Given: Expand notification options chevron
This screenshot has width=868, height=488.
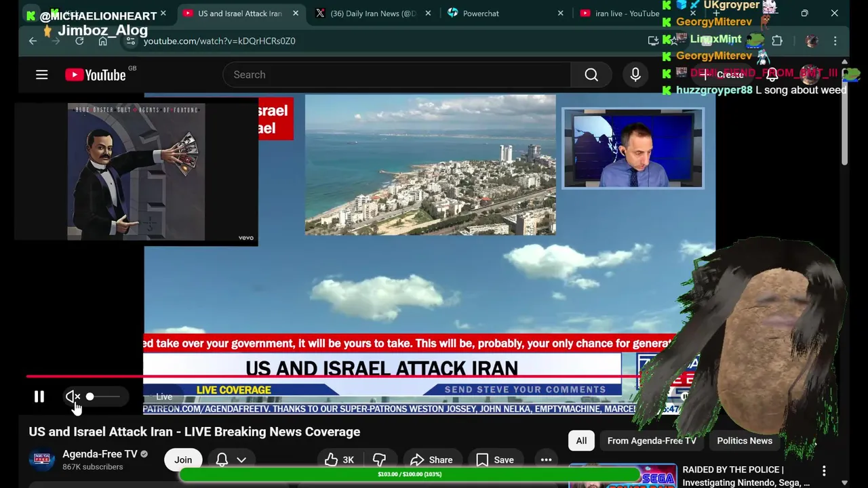Looking at the screenshot, I should click(x=241, y=460).
